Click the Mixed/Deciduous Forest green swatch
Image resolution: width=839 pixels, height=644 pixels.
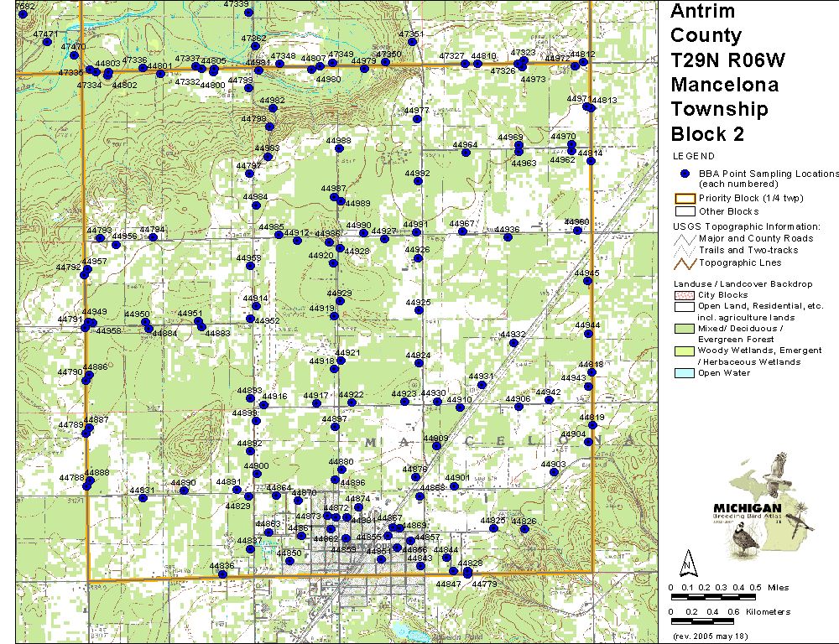click(685, 329)
